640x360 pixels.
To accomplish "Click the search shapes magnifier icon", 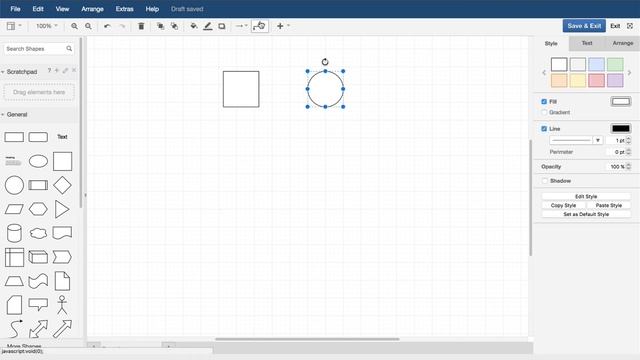I will pos(69,49).
